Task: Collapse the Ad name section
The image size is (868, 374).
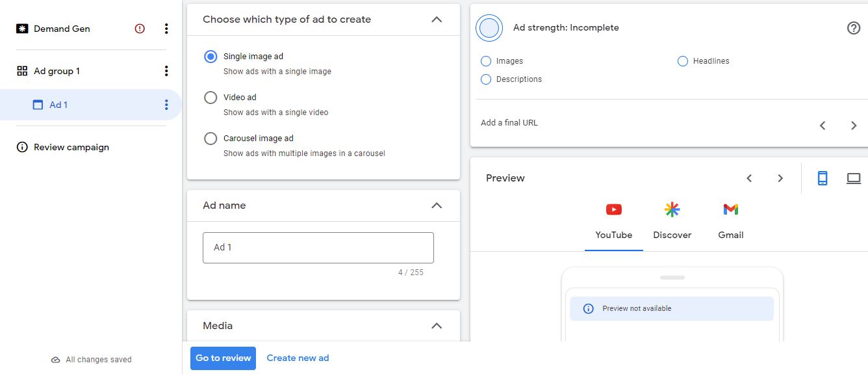Action: tap(437, 206)
